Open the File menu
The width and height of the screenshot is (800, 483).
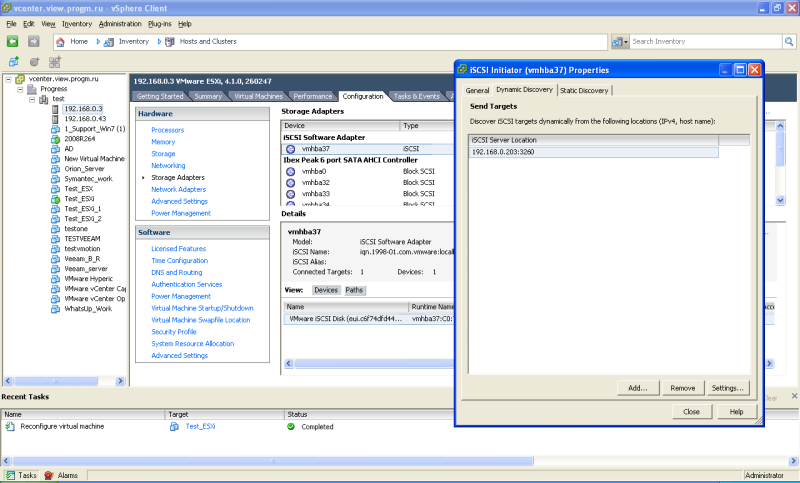point(12,24)
